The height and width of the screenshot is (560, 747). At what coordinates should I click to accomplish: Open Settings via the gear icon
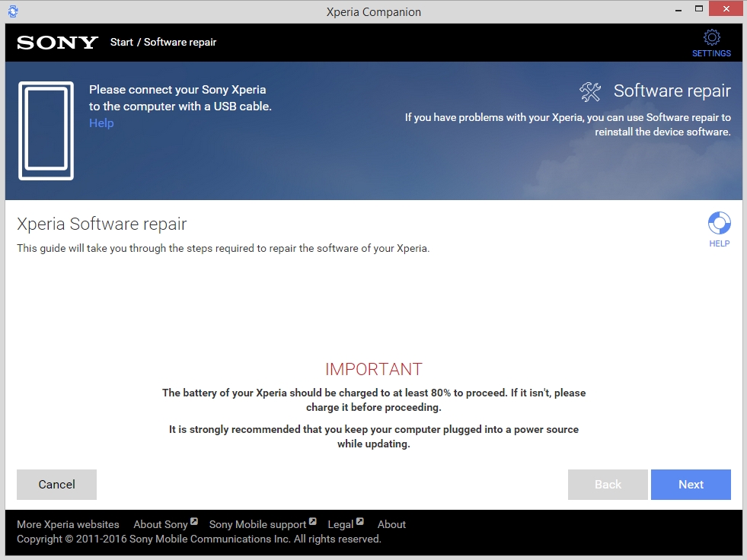pyautogui.click(x=711, y=39)
